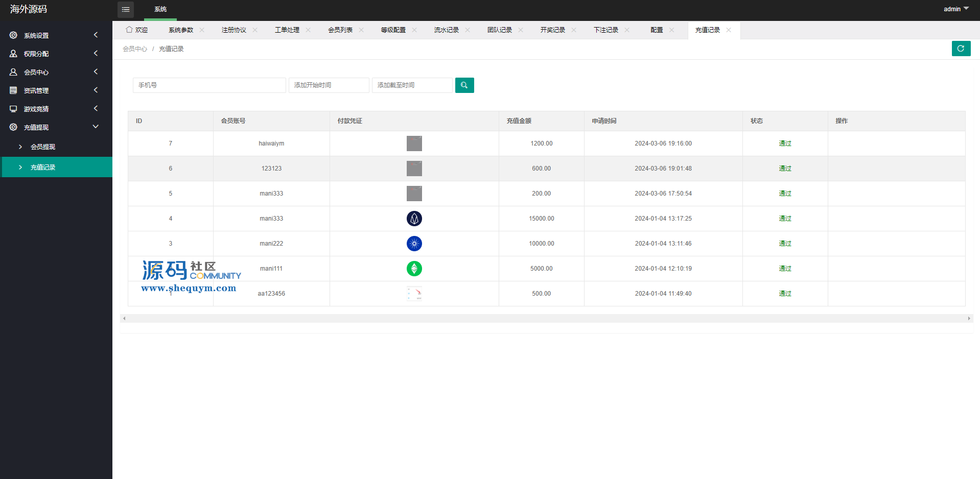The width and height of the screenshot is (980, 479).
Task: Open payment proof thumbnail for haiwaiym
Action: click(414, 143)
